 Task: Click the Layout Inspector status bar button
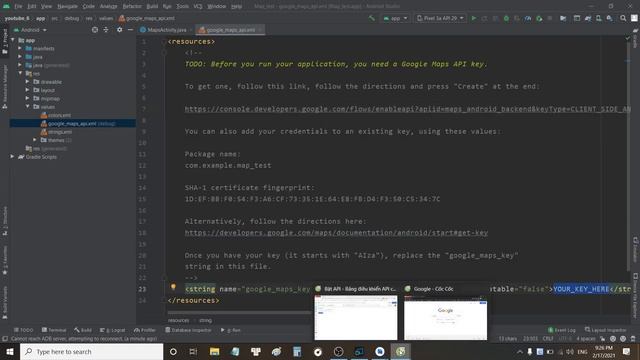605,330
